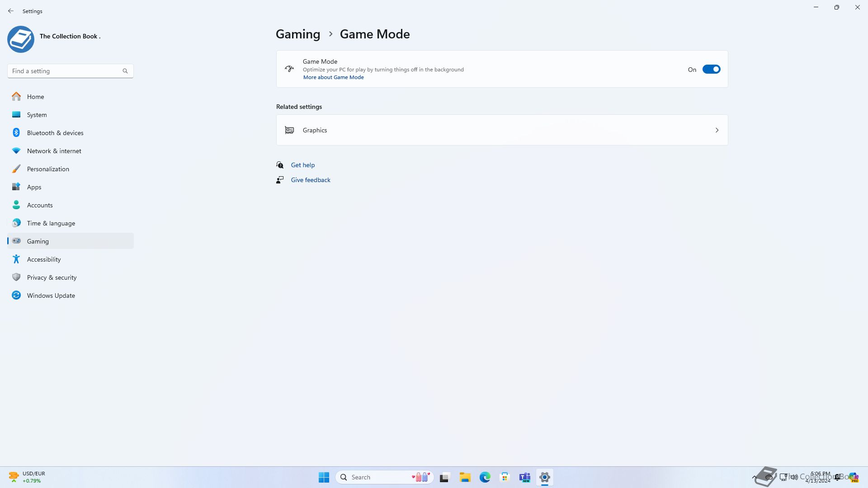Open the Accounts category

[x=71, y=205]
